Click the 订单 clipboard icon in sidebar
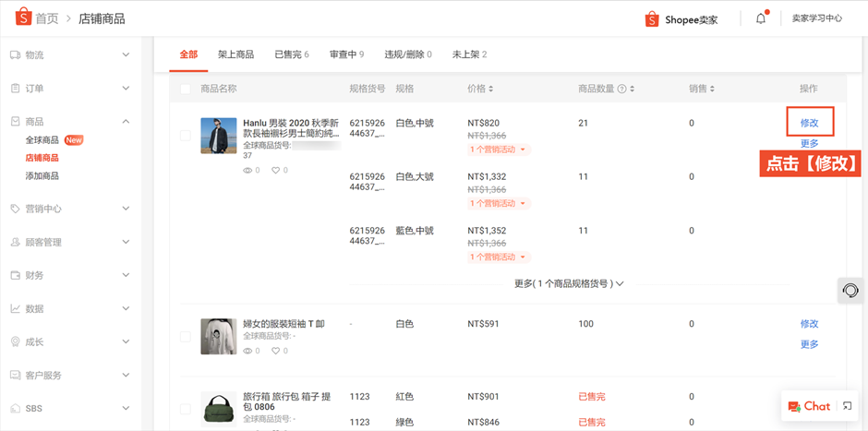 16,88
